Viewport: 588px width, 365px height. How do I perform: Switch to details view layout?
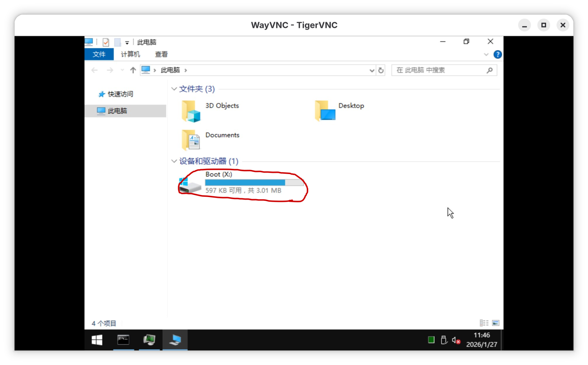pyautogui.click(x=484, y=323)
